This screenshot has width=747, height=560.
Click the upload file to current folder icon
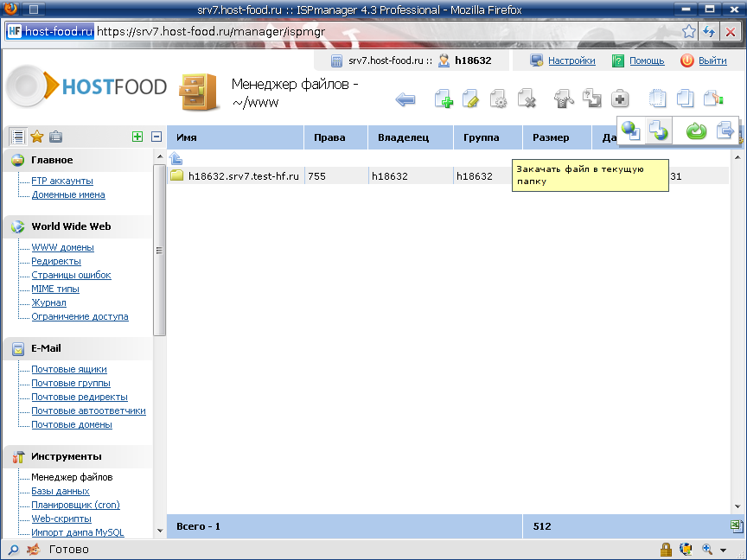(659, 131)
